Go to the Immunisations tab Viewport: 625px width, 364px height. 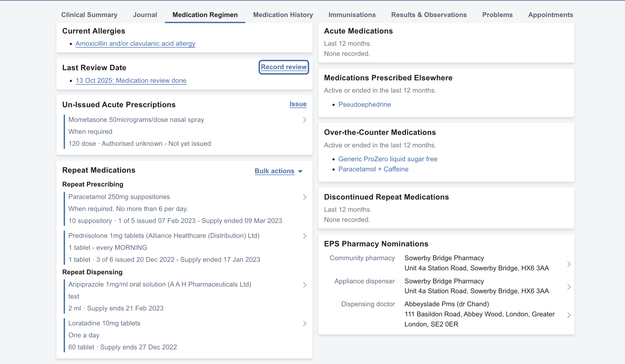(352, 15)
